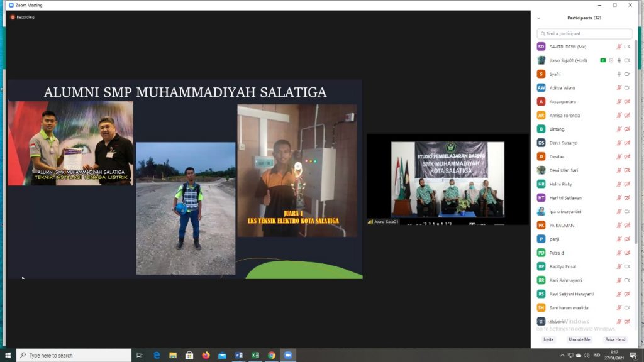The image size is (644, 362).
Task: Click the muted microphone icon for Aditya Wisnu
Action: (619, 88)
